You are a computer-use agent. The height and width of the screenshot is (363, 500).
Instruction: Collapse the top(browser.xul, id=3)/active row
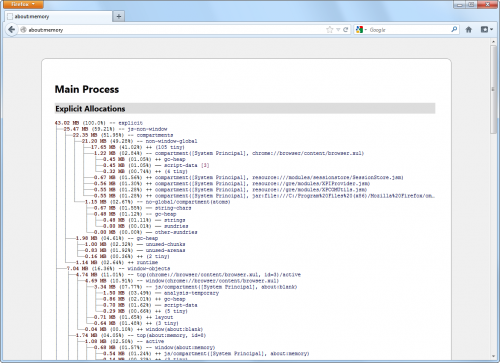click(188, 275)
